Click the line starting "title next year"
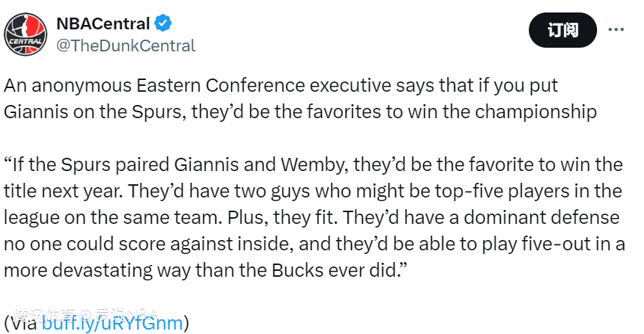The width and height of the screenshot is (644, 334). [313, 190]
